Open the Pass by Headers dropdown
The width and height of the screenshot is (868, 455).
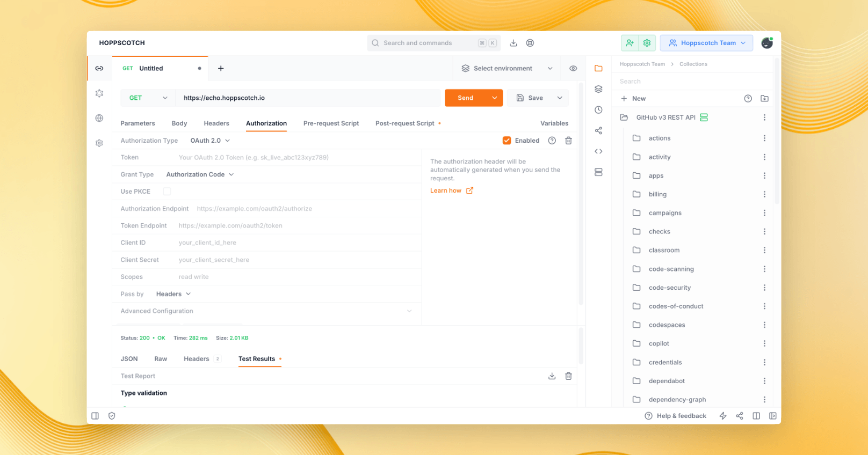(x=173, y=294)
